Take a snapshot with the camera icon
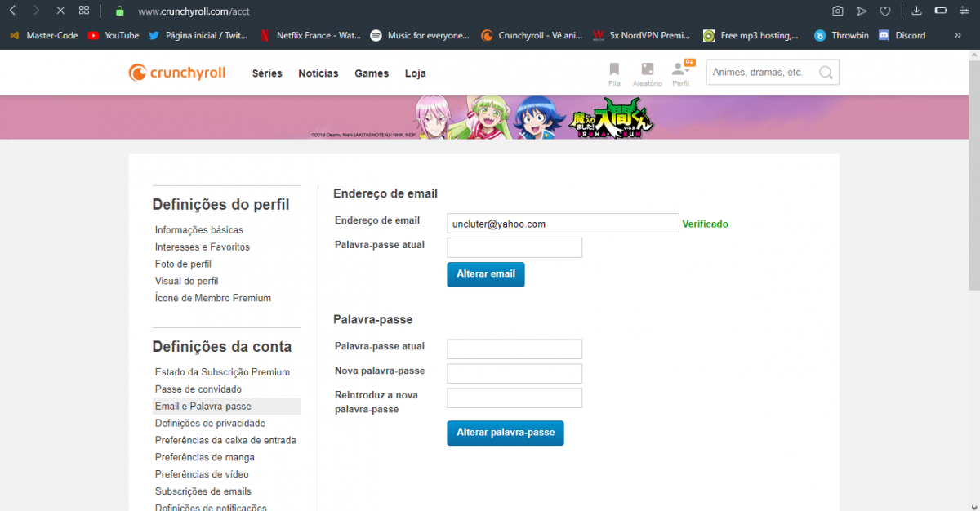Viewport: 980px width, 511px height. click(837, 11)
